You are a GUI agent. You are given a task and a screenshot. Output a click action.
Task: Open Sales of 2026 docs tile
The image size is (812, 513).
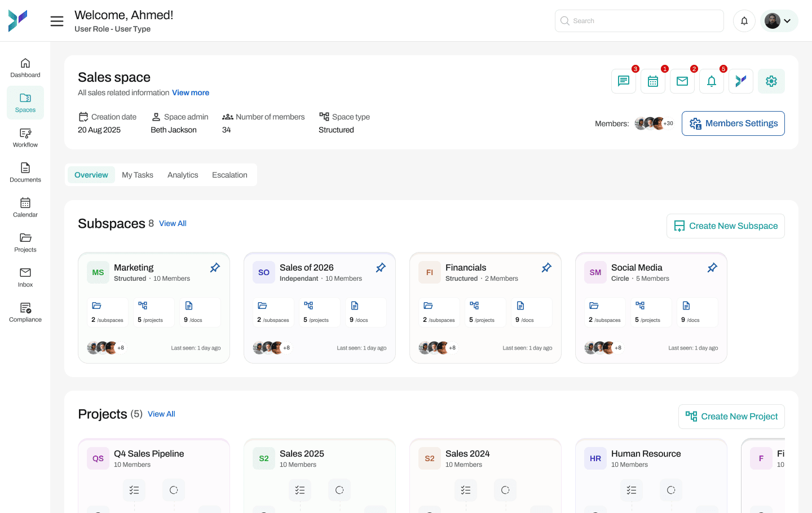tap(366, 312)
